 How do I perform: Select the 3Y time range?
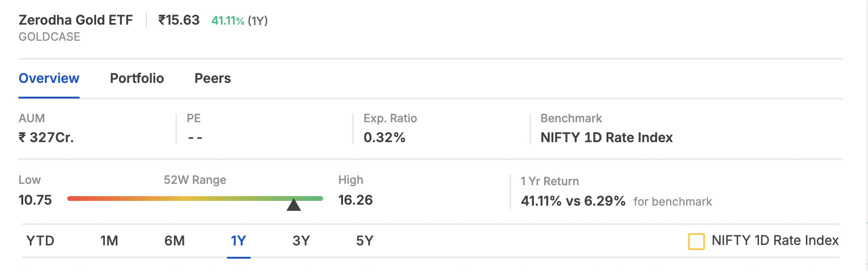301,241
